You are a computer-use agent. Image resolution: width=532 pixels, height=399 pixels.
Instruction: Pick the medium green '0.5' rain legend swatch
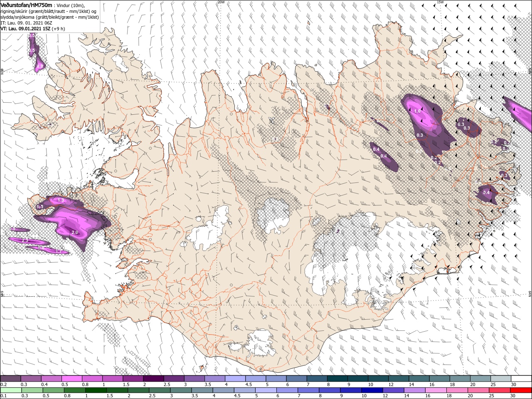pos(53,390)
